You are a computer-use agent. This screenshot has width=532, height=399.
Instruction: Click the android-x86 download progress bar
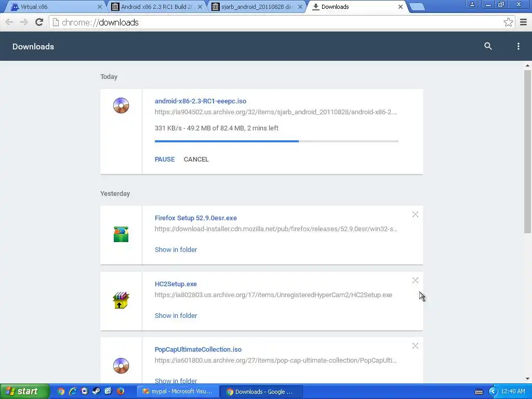[x=276, y=141]
